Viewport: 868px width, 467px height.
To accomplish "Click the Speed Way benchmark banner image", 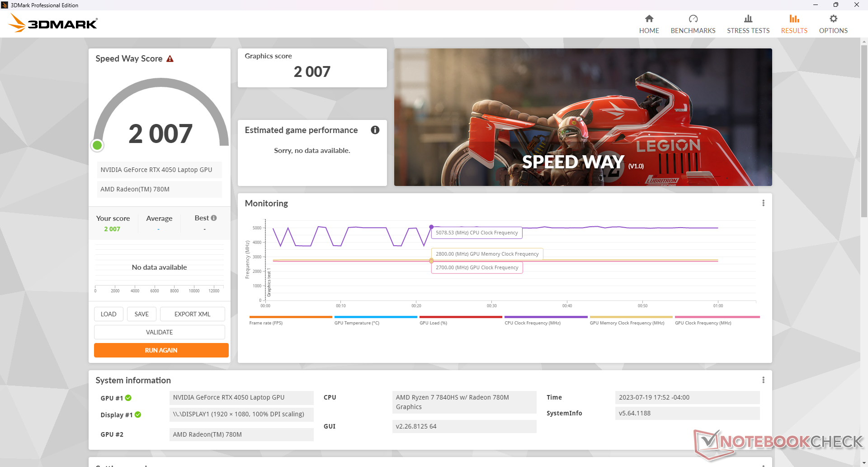I will tap(583, 117).
